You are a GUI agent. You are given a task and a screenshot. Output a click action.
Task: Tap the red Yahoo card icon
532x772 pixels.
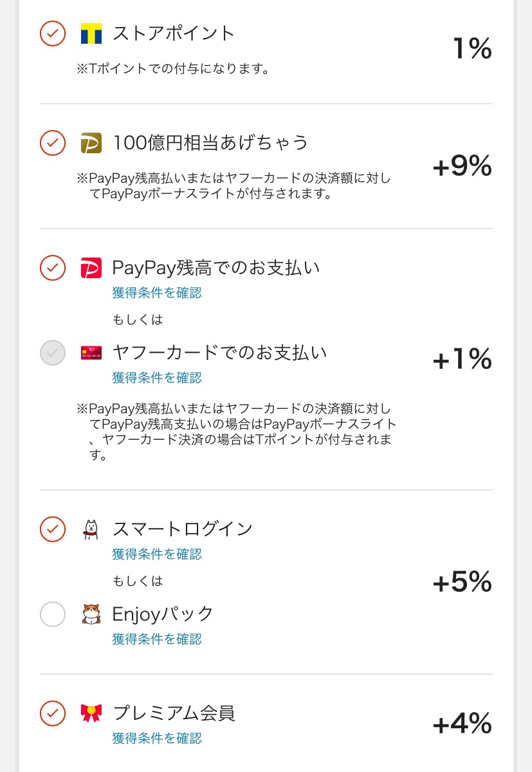coord(91,353)
